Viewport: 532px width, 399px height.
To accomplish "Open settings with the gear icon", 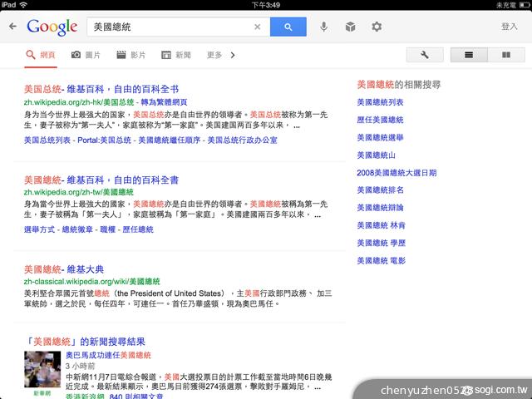I will click(x=377, y=27).
